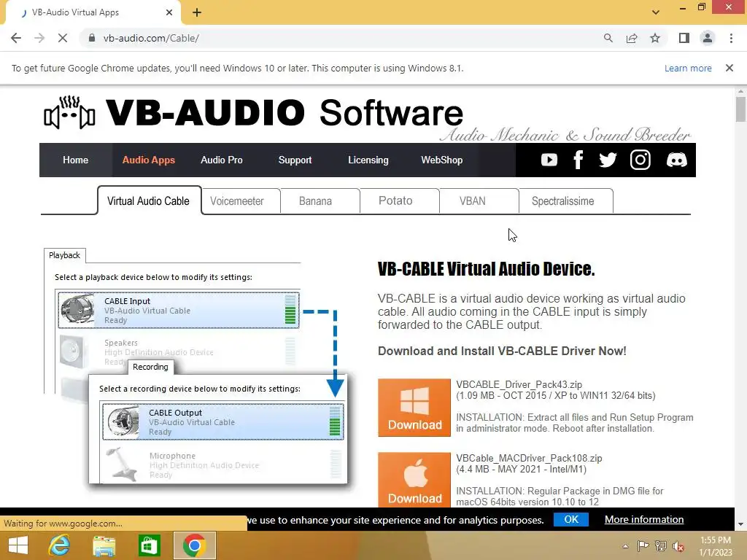Go back with browser back arrow
The width and height of the screenshot is (747, 560).
click(x=16, y=38)
